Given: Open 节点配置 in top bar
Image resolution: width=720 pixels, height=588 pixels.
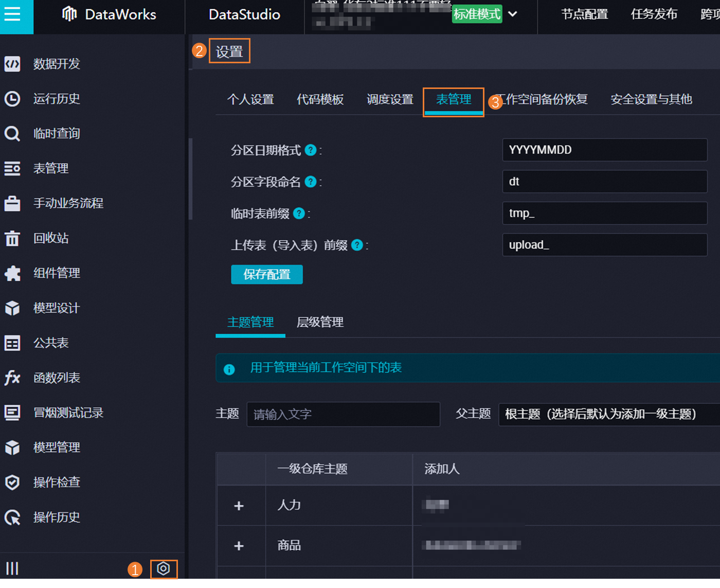Looking at the screenshot, I should pos(585,14).
